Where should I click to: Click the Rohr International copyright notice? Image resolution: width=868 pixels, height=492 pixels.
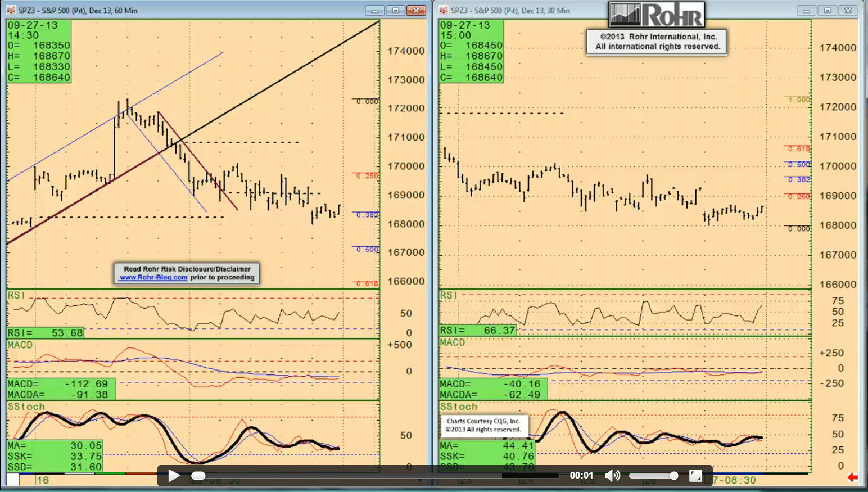(x=657, y=42)
